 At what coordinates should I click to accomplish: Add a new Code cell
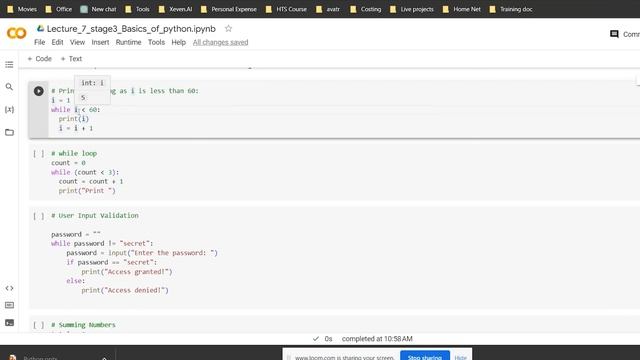pos(40,59)
